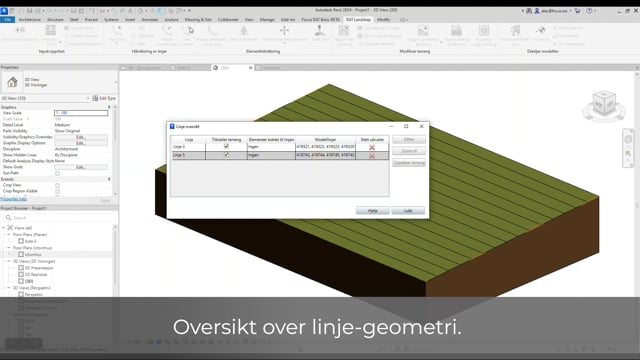Click the crosshair move icon in the ribbon
The width and height of the screenshot is (640, 360).
(284, 30)
